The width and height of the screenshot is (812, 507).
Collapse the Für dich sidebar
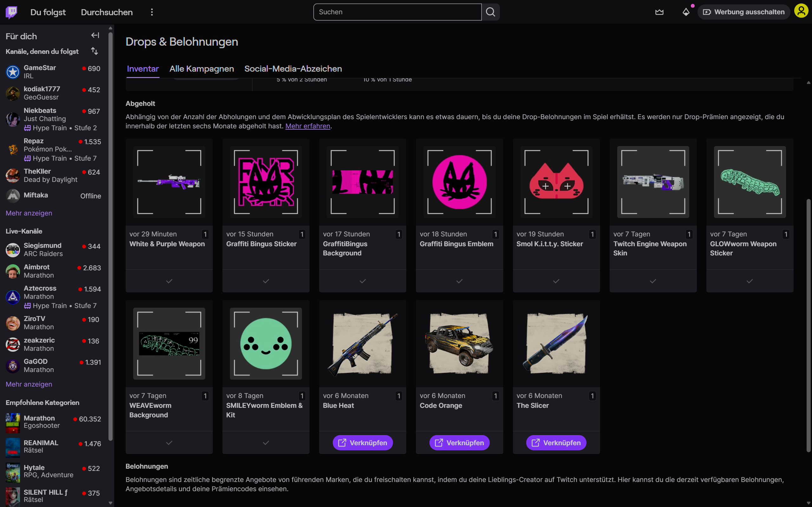(x=95, y=35)
